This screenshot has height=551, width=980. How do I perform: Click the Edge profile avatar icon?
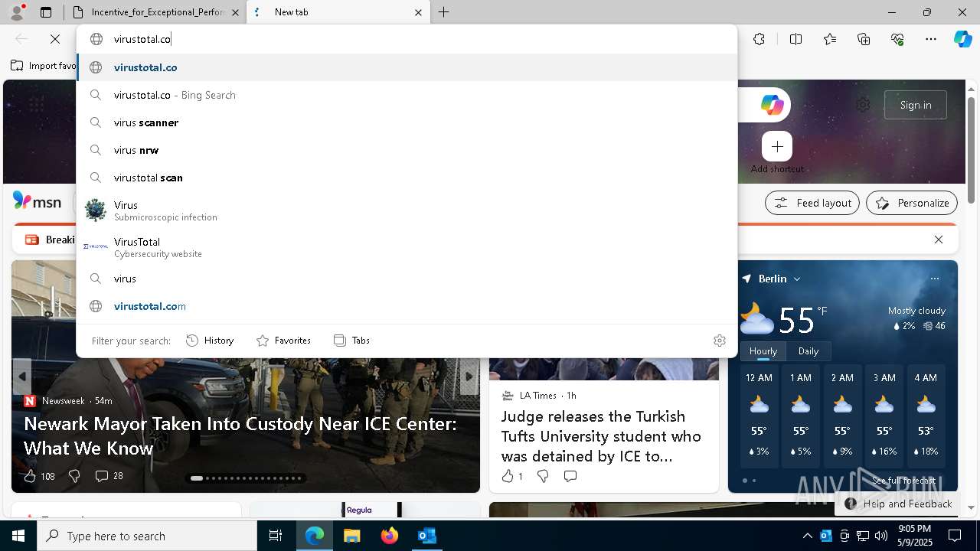pyautogui.click(x=17, y=12)
